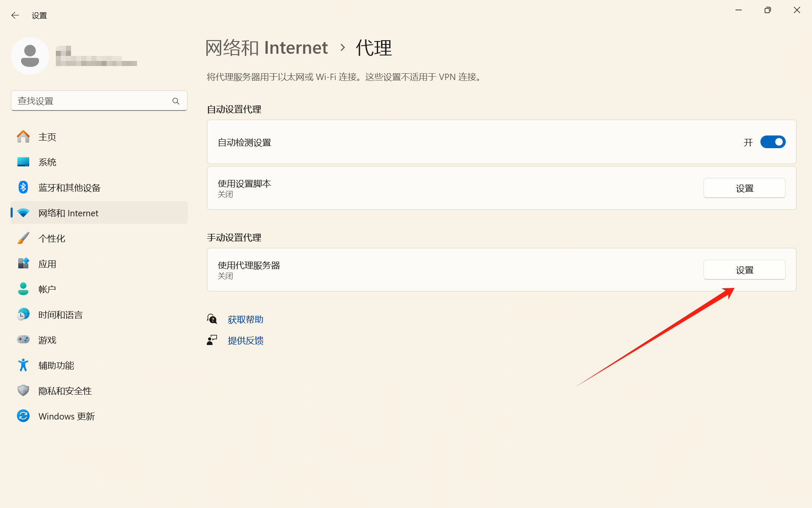The image size is (812, 508).
Task: Select 时间和语言 in the sidebar
Action: [60, 315]
